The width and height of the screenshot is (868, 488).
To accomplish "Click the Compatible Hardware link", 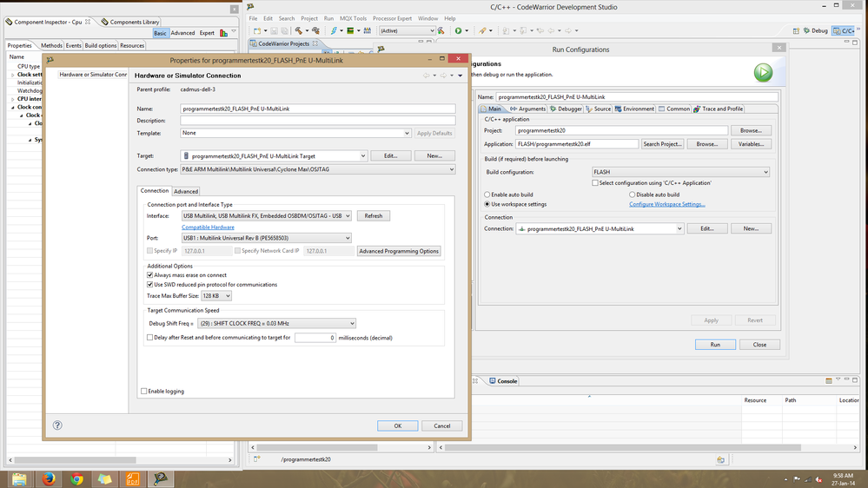I will click(209, 228).
